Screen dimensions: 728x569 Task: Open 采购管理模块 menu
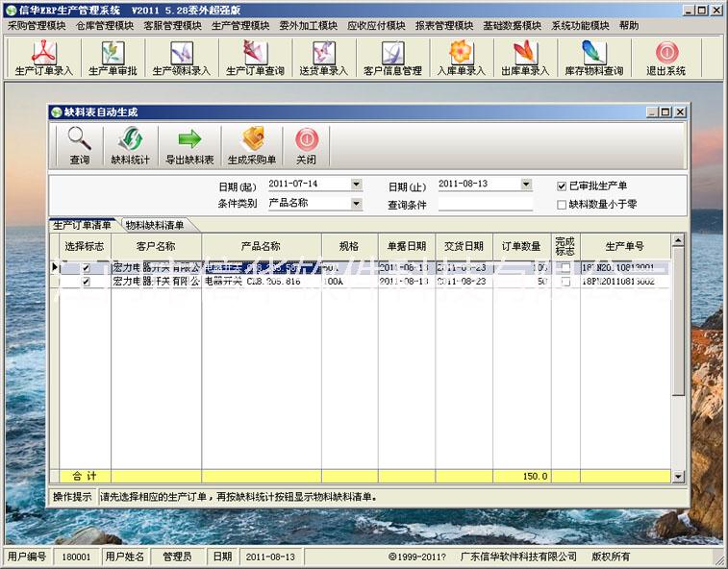[37, 26]
